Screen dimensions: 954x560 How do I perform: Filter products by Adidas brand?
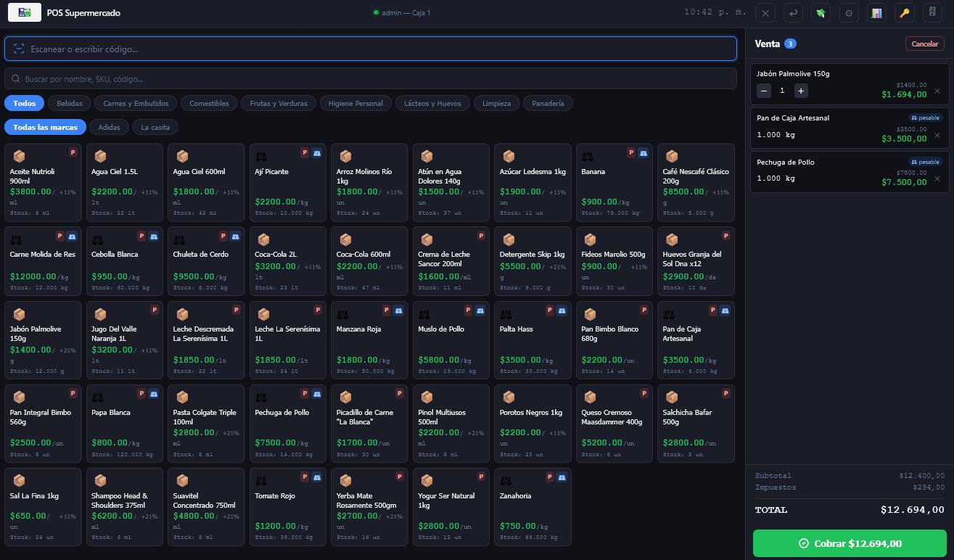(109, 127)
